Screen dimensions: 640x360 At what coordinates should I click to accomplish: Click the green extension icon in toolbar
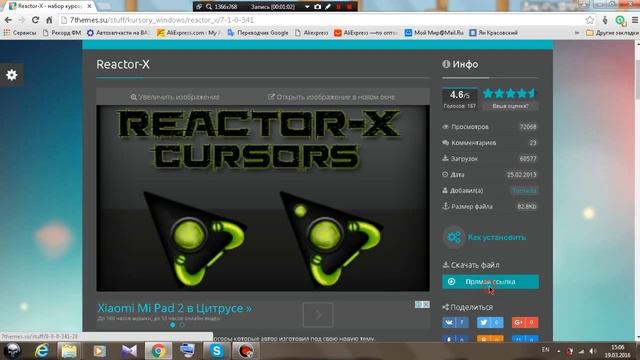(620, 20)
